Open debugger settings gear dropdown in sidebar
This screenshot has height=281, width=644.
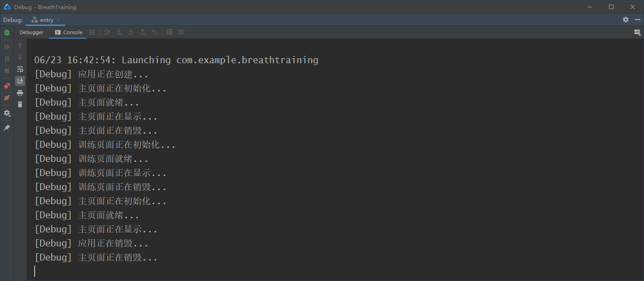[7, 113]
